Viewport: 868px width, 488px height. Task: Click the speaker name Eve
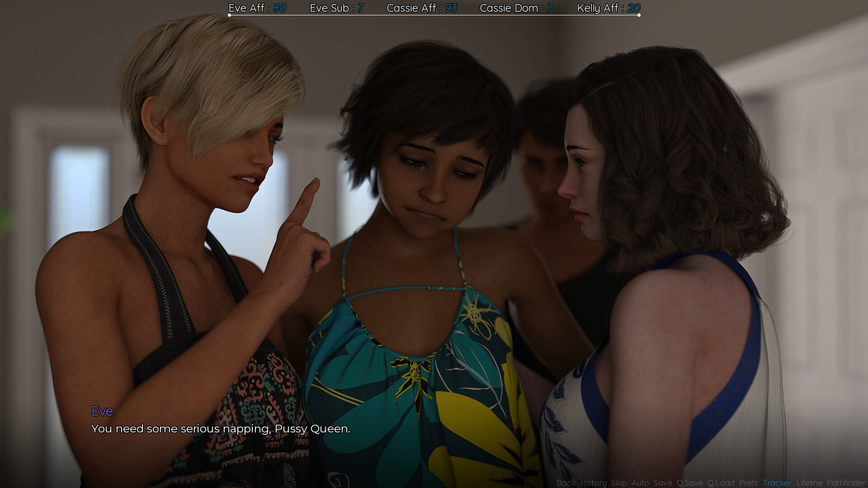tap(102, 412)
